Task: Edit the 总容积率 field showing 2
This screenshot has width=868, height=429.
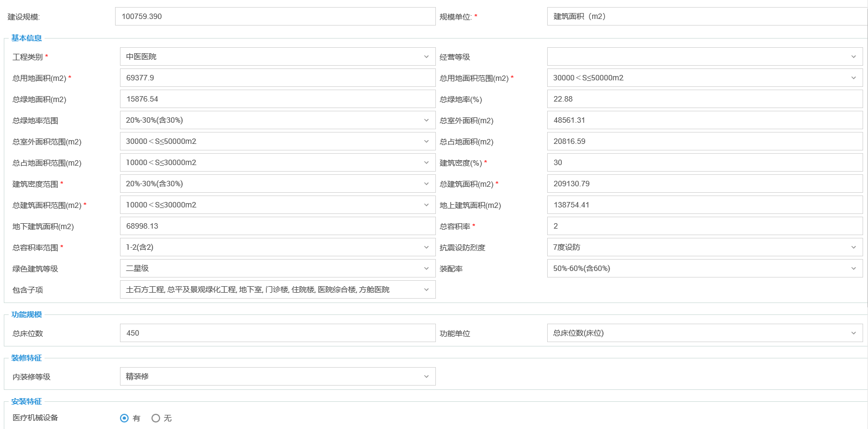Action: [705, 226]
